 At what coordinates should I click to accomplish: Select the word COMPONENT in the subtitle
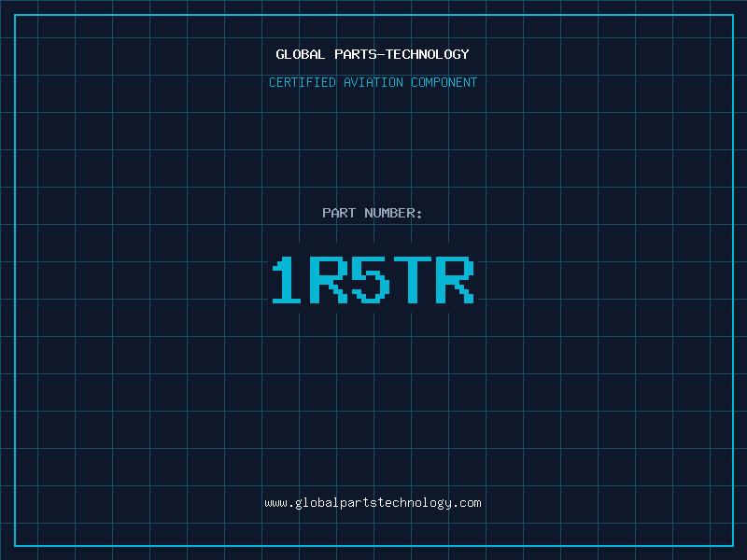[444, 83]
